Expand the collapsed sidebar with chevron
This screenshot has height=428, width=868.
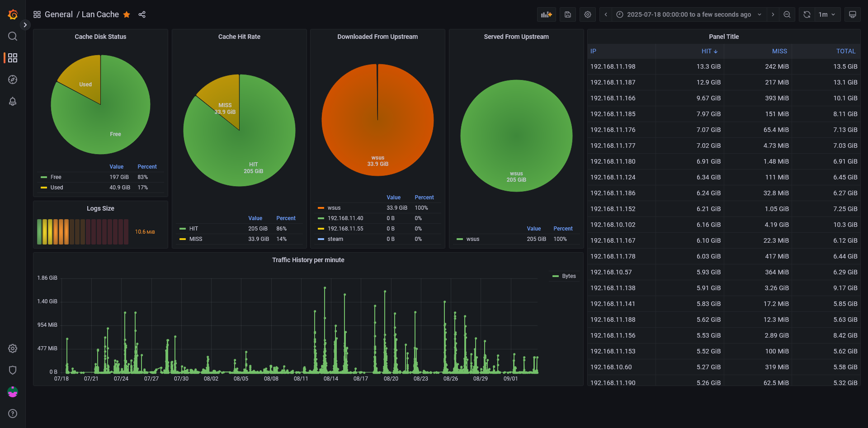(x=25, y=25)
